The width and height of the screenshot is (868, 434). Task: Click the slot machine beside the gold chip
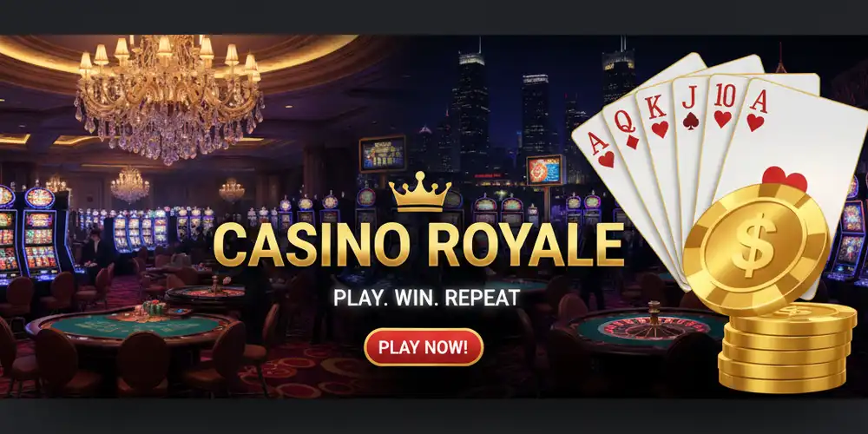click(850, 237)
